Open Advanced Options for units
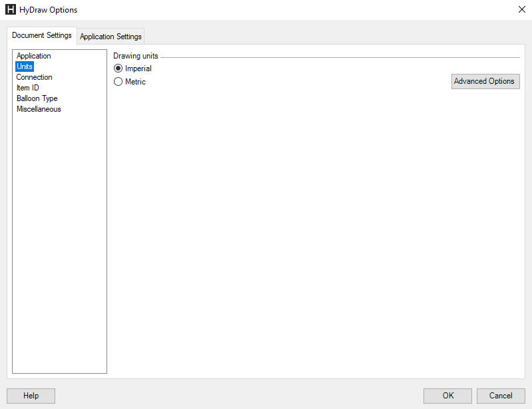The height and width of the screenshot is (409, 532). (x=485, y=81)
